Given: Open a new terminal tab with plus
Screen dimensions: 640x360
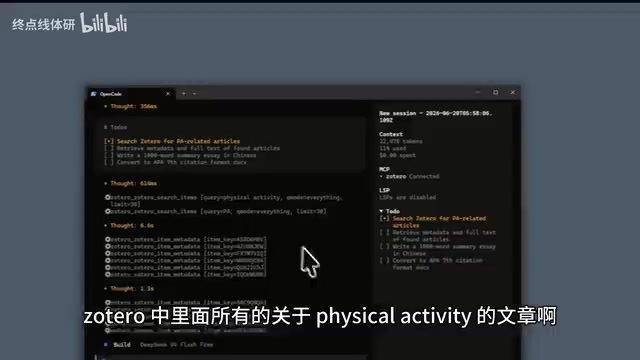Looking at the screenshot, I should (184, 94).
